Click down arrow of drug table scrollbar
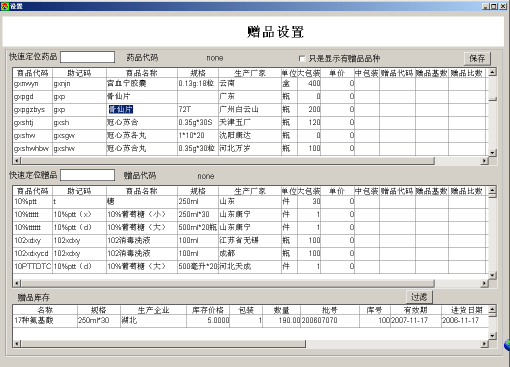The width and height of the screenshot is (510, 367). (493, 153)
